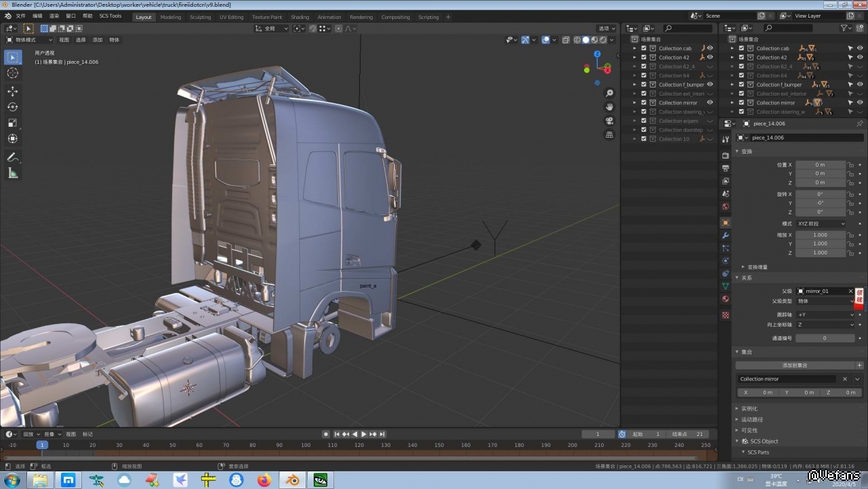Viewport: 868px width, 489px height.
Task: Expand Collection 42 in right outliner
Action: [732, 58]
